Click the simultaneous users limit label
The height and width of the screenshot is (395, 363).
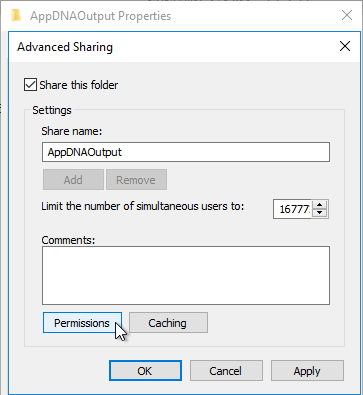(143, 206)
